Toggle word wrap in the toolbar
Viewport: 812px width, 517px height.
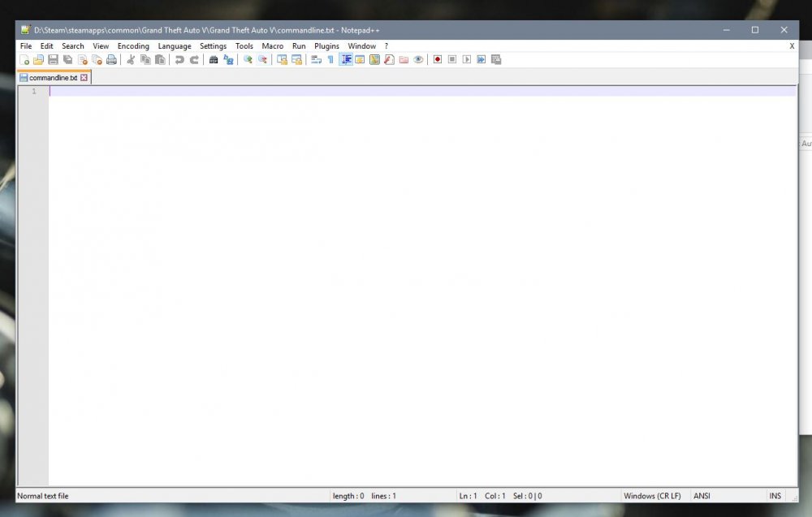(x=316, y=59)
